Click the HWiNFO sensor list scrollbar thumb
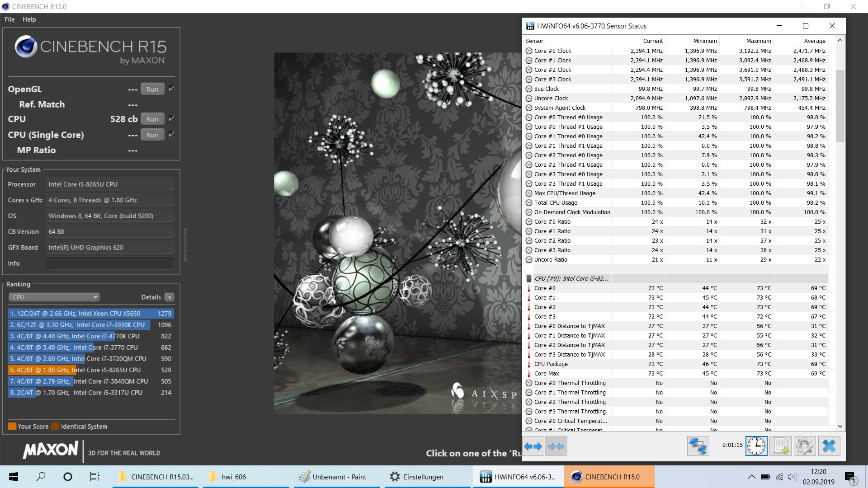Image resolution: width=868 pixels, height=488 pixels. [x=840, y=106]
